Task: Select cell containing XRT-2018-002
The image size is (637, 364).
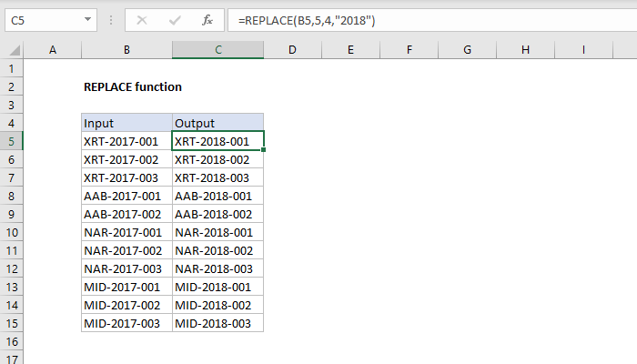Action: tap(217, 159)
